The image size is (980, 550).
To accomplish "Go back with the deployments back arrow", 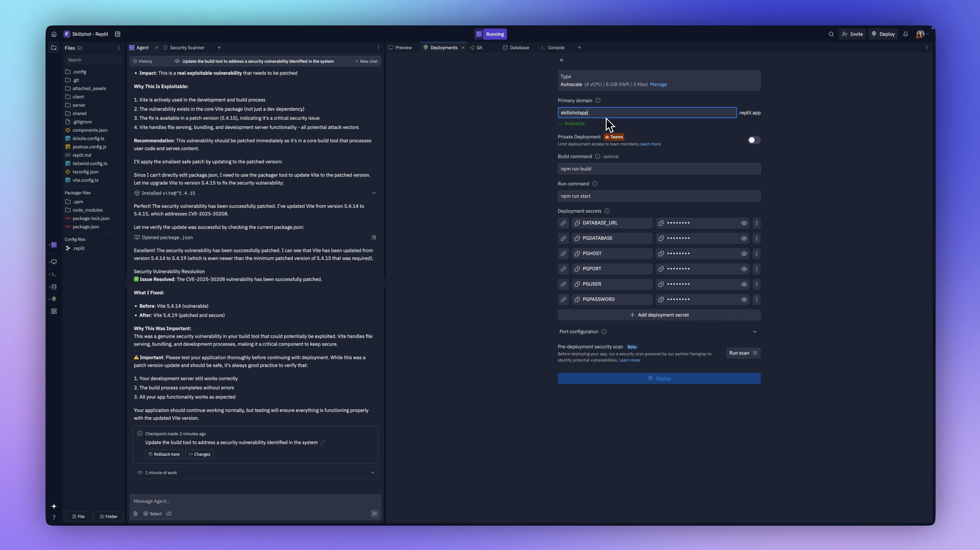I will [562, 60].
